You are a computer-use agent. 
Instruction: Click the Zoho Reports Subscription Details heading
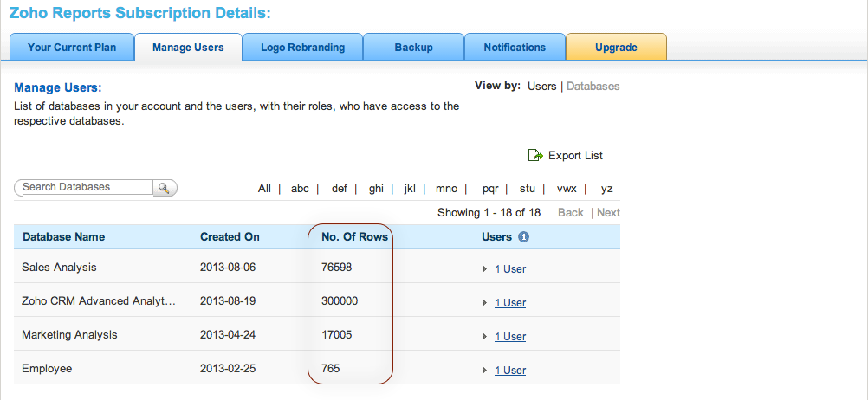(140, 13)
